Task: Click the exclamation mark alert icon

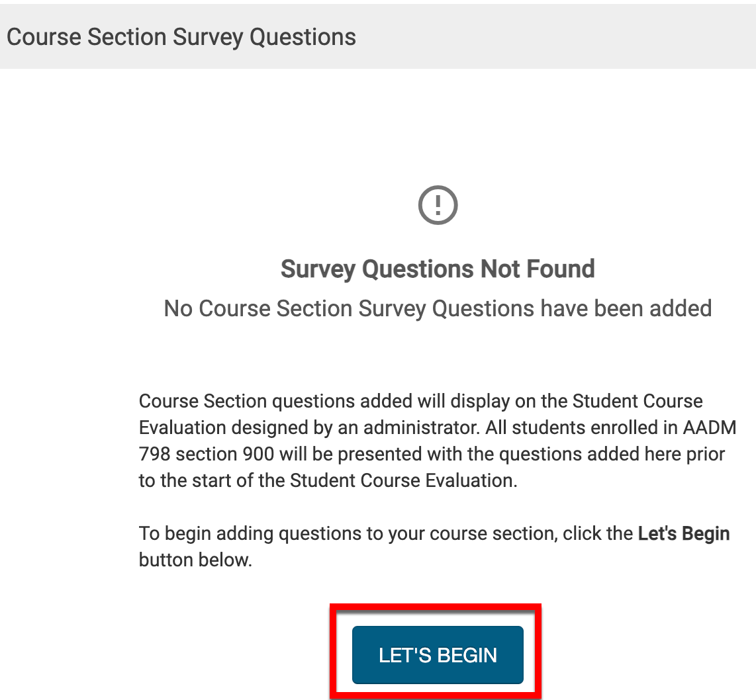Action: (x=438, y=206)
